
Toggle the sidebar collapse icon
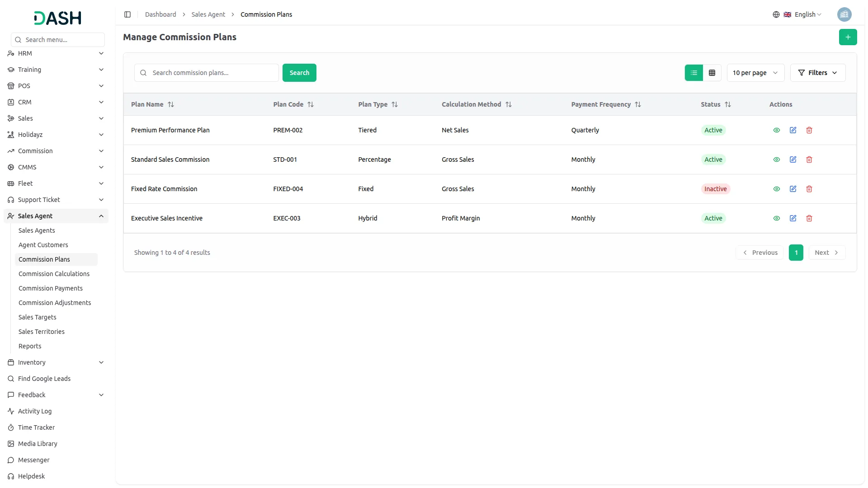point(127,14)
